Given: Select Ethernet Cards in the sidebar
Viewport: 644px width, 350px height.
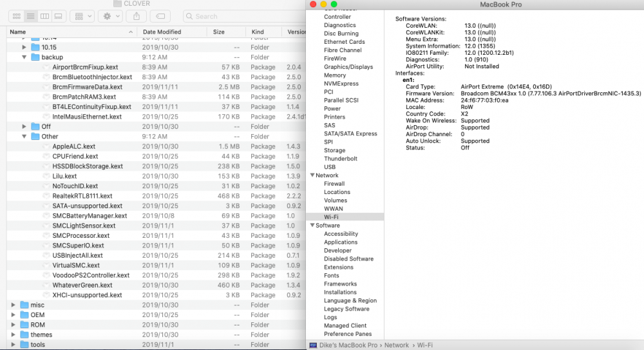Looking at the screenshot, I should (344, 41).
